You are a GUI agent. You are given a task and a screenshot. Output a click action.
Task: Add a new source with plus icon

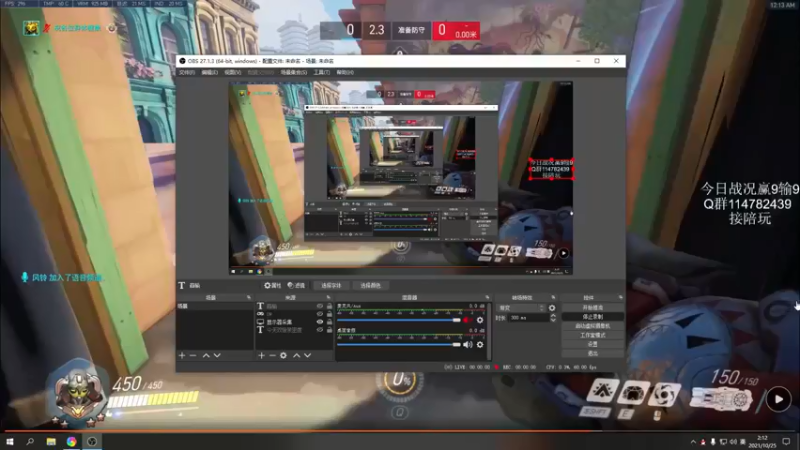261,355
